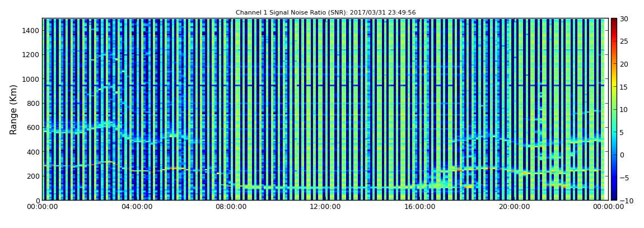Click the 1400 range tick label
This screenshot has height=228, width=644.
[31, 30]
